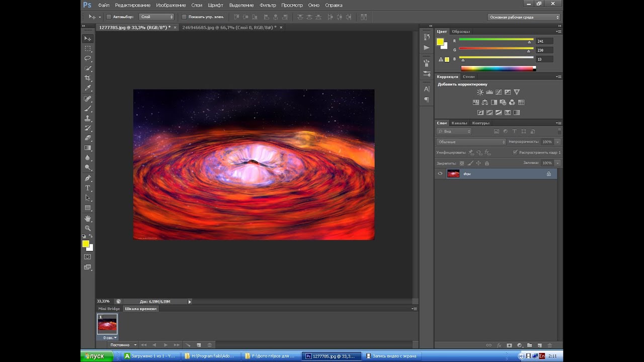Switch to the Mini Bridge tab
Image resolution: width=644 pixels, height=362 pixels.
(109, 309)
